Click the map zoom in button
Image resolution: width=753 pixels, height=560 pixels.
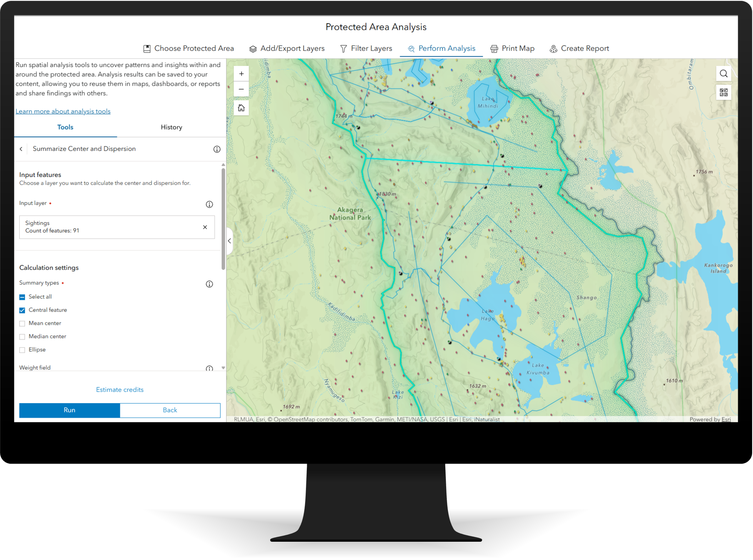[241, 73]
